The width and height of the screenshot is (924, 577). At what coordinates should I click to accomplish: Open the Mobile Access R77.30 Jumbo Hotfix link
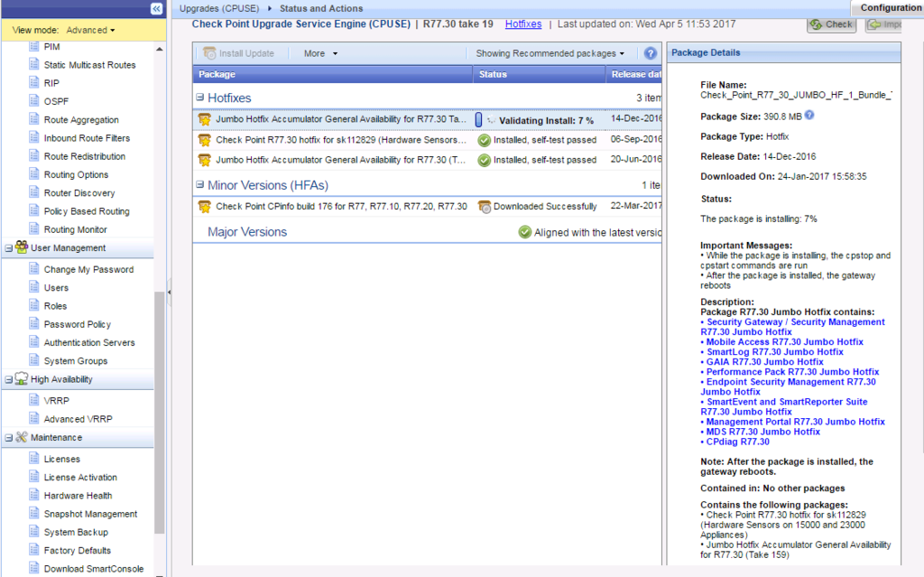[x=784, y=341]
